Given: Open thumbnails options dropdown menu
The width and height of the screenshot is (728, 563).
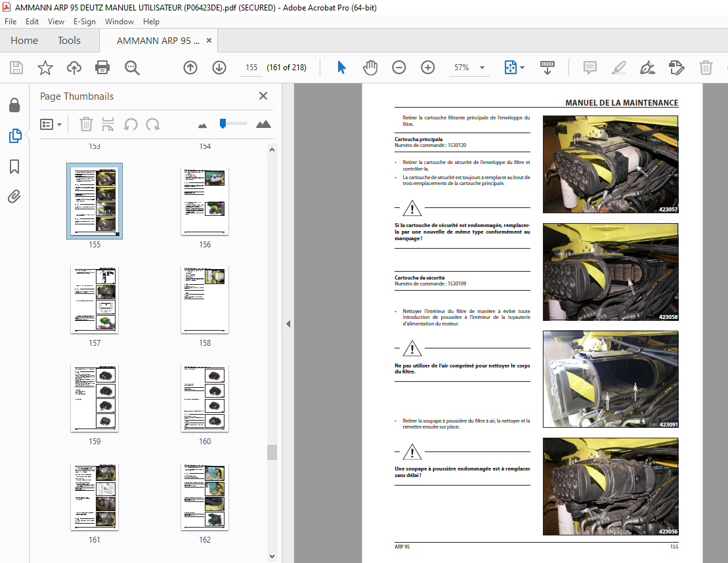Looking at the screenshot, I should (x=51, y=125).
